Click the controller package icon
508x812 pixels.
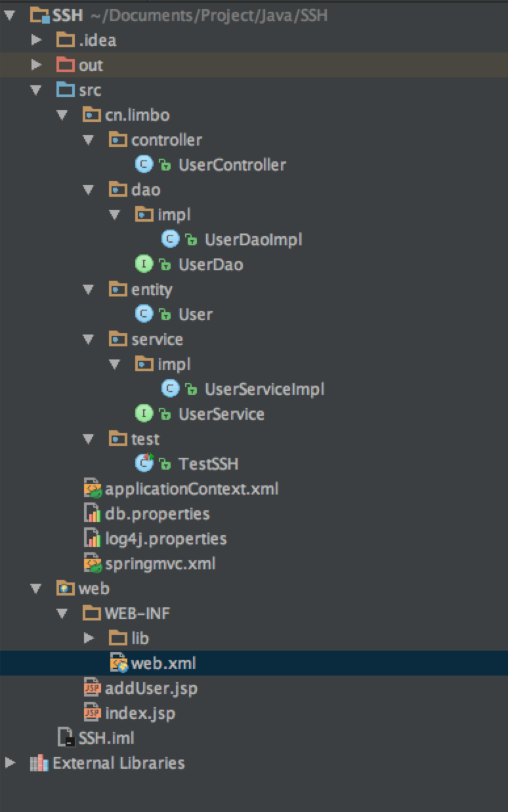pos(117,140)
